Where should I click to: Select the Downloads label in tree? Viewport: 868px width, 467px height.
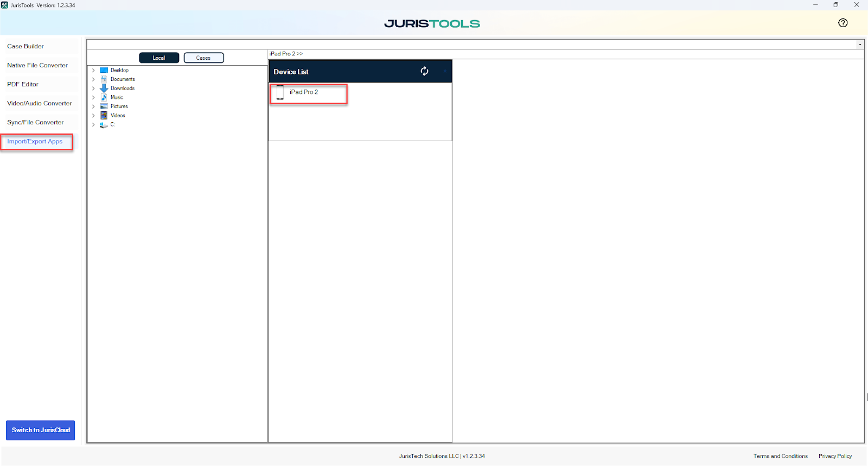tap(123, 88)
